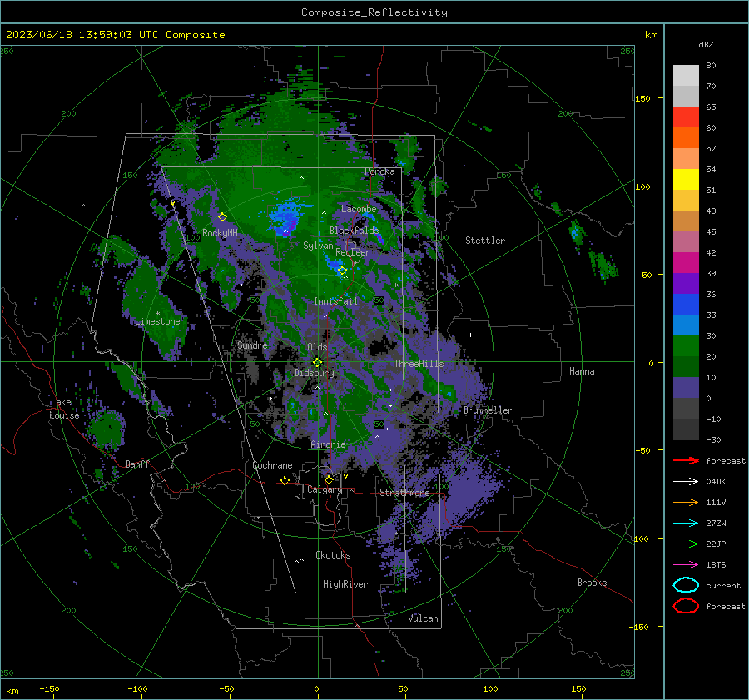The width and height of the screenshot is (749, 700).
Task: Click the Calgary city label
Action: click(x=325, y=489)
